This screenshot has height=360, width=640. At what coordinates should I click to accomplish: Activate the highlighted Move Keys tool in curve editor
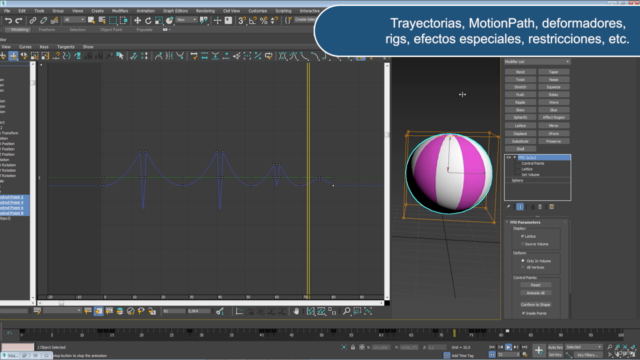pyautogui.click(x=13, y=56)
